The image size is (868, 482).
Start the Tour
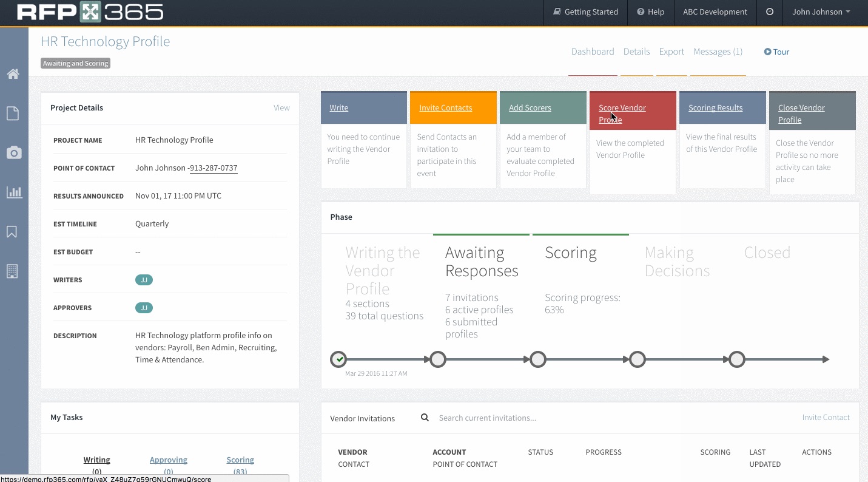pos(776,52)
